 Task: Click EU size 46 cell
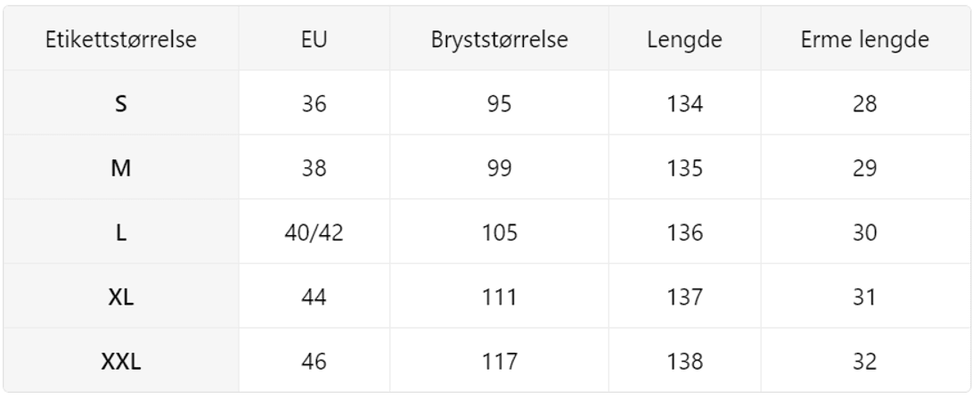point(314,362)
